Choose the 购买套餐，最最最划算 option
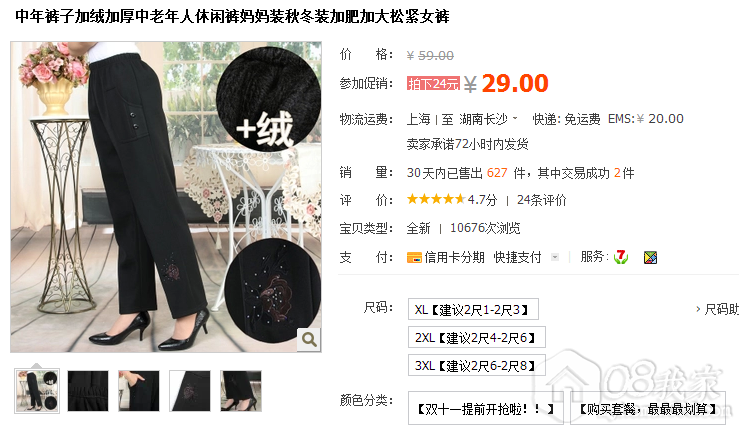The height and width of the screenshot is (428, 739). tap(648, 409)
